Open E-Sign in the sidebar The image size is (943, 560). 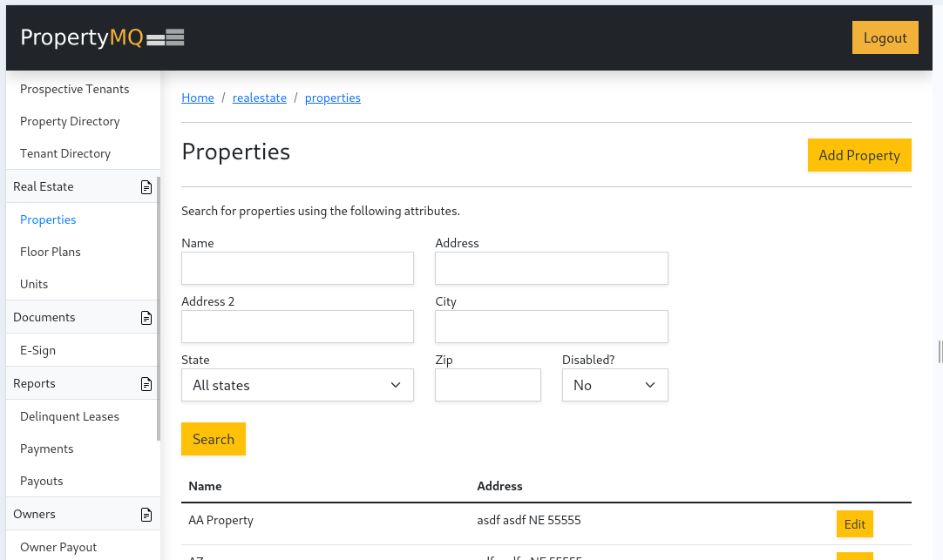(37, 350)
